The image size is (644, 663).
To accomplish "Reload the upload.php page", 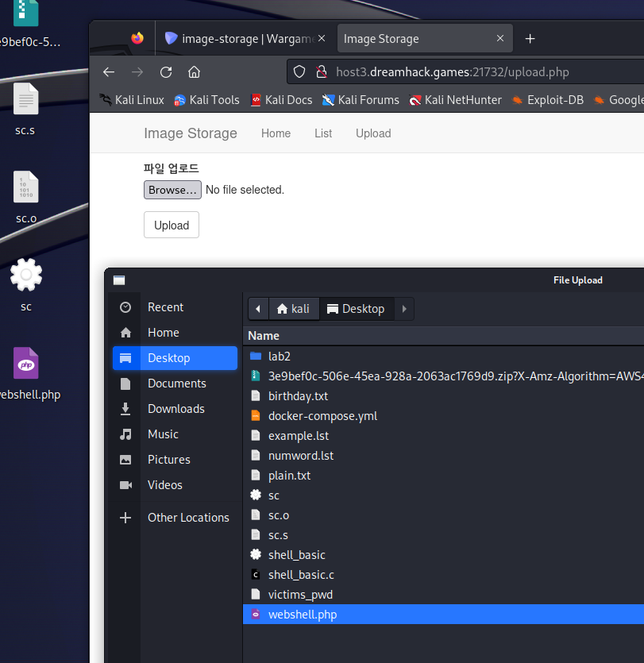I will click(x=166, y=72).
